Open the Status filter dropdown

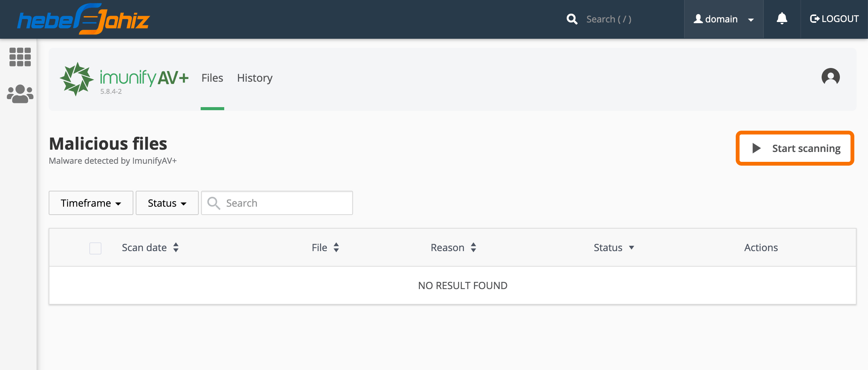pos(167,203)
